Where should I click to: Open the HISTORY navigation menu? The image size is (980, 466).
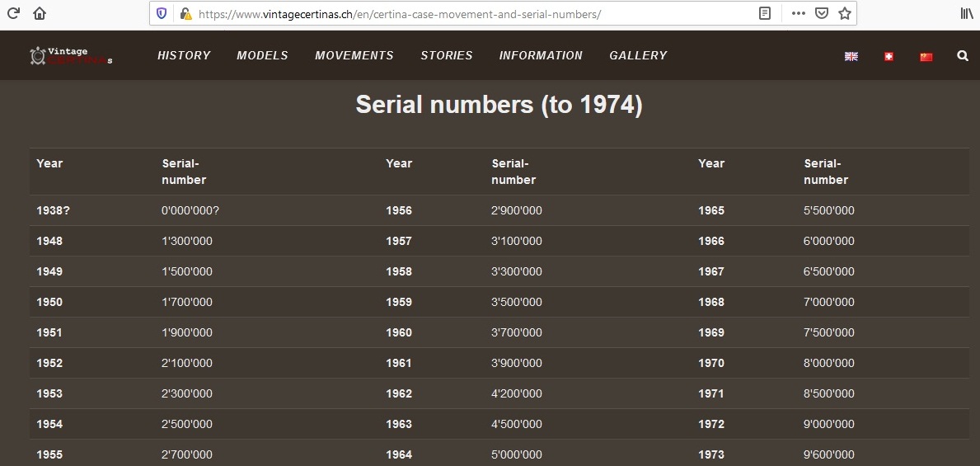184,55
